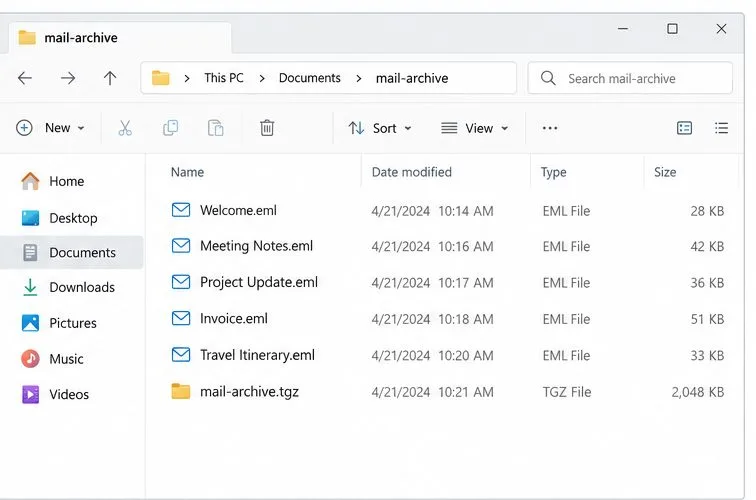This screenshot has width=756, height=500.
Task: Click the 42 KB size value
Action: 707,246
